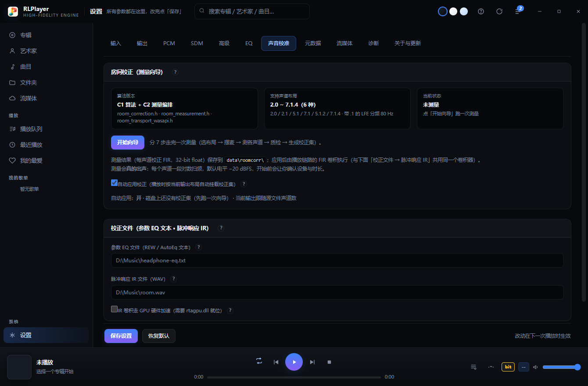Adjust the volume slider
The image size is (588, 386).
click(x=562, y=367)
